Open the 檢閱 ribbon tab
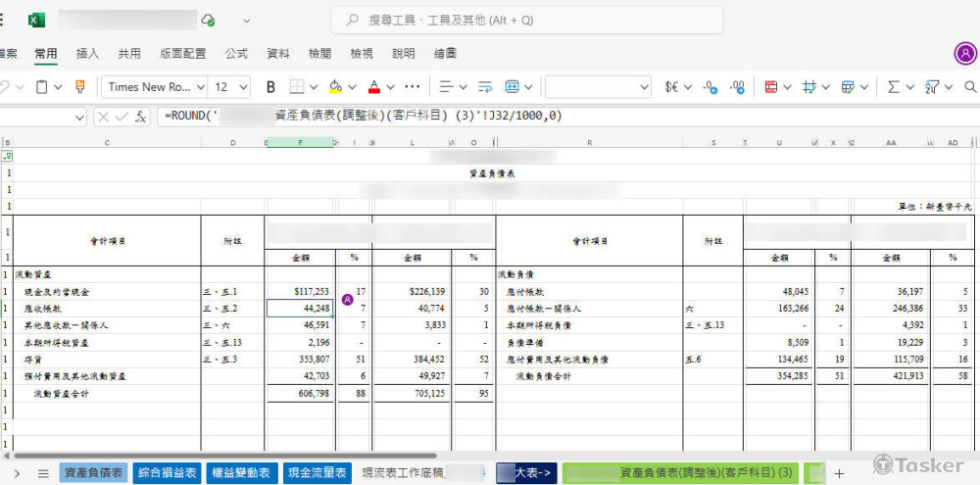 [x=320, y=54]
